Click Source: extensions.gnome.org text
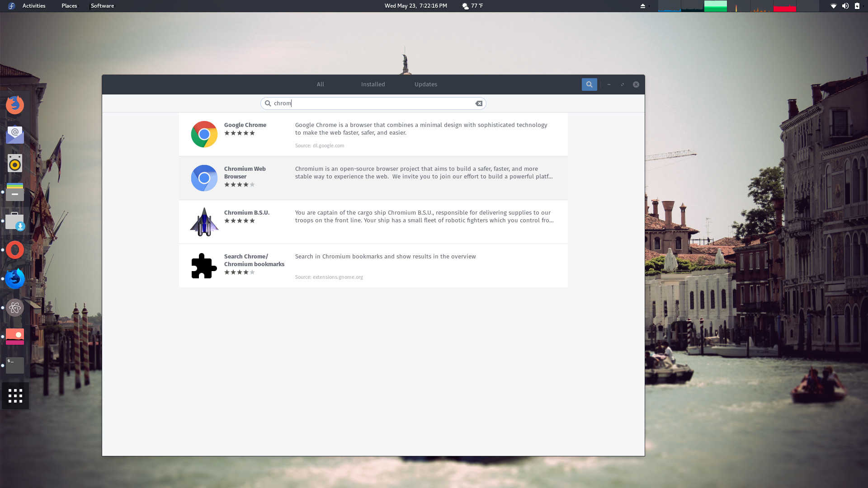Screen dimensions: 868x488 click(x=329, y=277)
